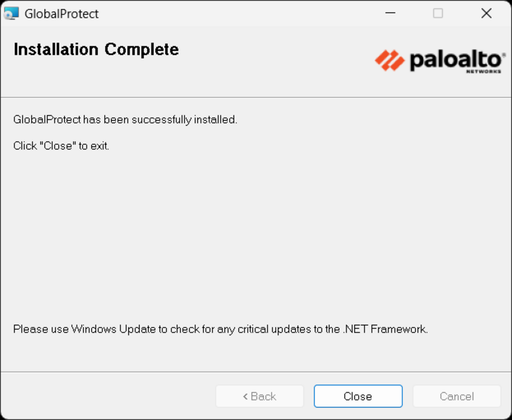Image resolution: width=512 pixels, height=420 pixels.
Task: Click the orange Palo Alto logo mark
Action: tap(390, 60)
